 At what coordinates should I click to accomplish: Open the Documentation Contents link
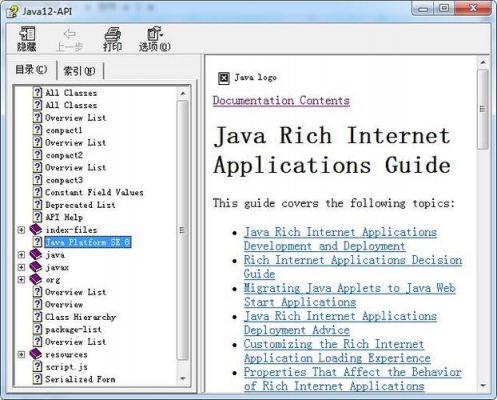(281, 101)
